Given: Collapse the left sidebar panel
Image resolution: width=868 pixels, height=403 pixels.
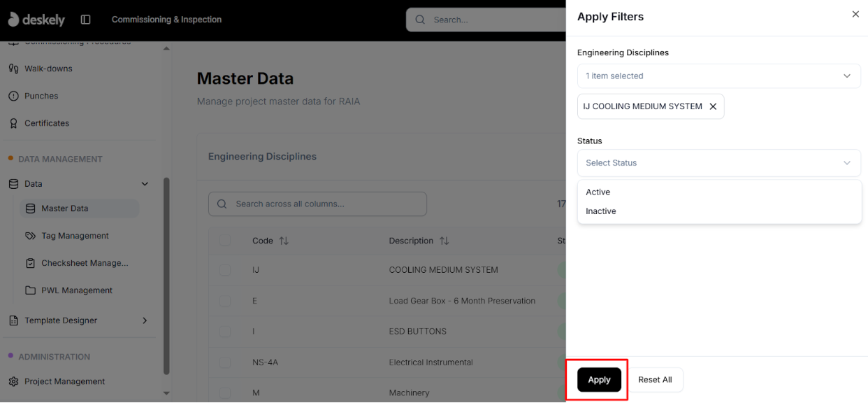Looking at the screenshot, I should pos(85,19).
